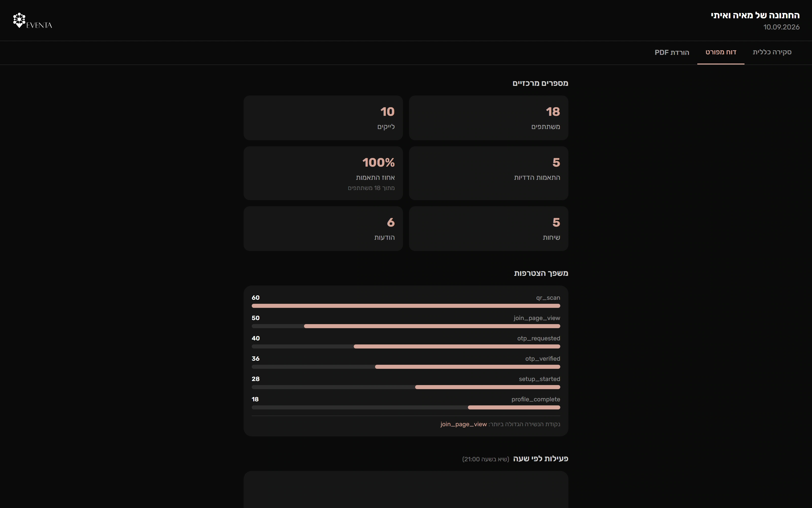Screen dimensions: 812x508
Task: Click the otp_requested funnel bar
Action: tap(406, 346)
